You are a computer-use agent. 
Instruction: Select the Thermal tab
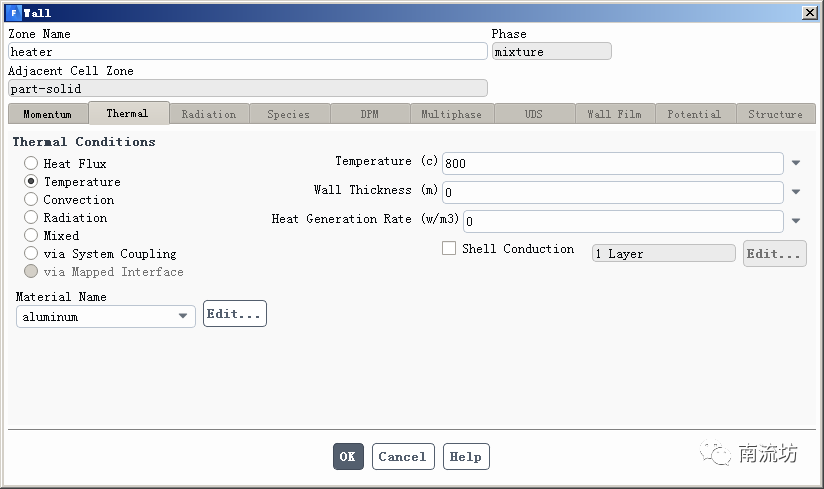[127, 113]
